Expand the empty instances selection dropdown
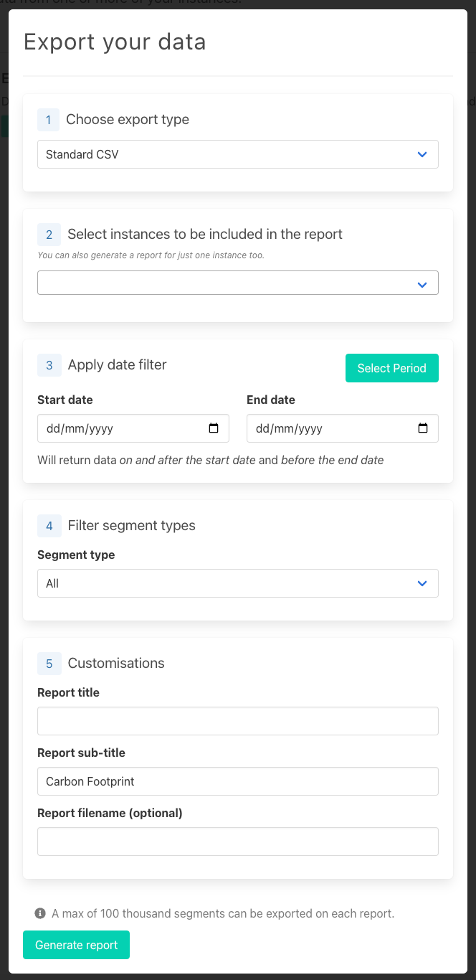Image resolution: width=476 pixels, height=980 pixels. 237,283
